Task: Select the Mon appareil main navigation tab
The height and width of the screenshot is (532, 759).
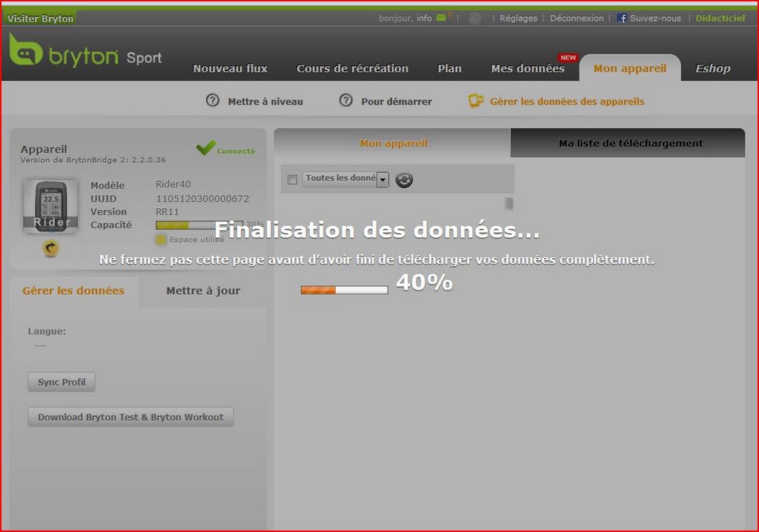Action: 630,68
